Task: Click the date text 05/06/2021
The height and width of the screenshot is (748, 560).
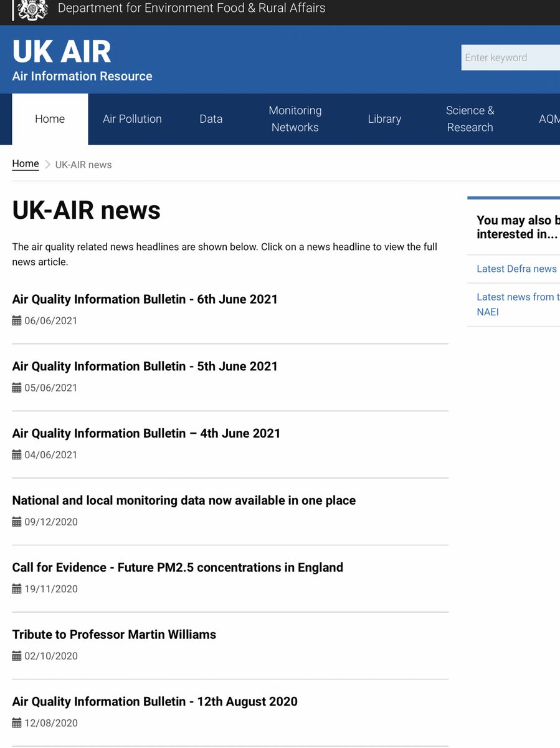Action: (x=51, y=388)
